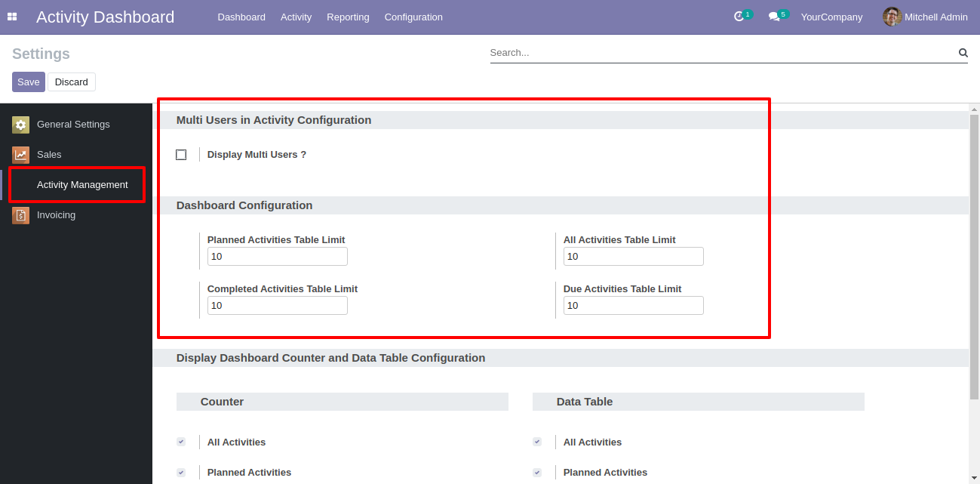Click the 'Data Table' column heading
The width and height of the screenshot is (980, 484).
click(585, 402)
